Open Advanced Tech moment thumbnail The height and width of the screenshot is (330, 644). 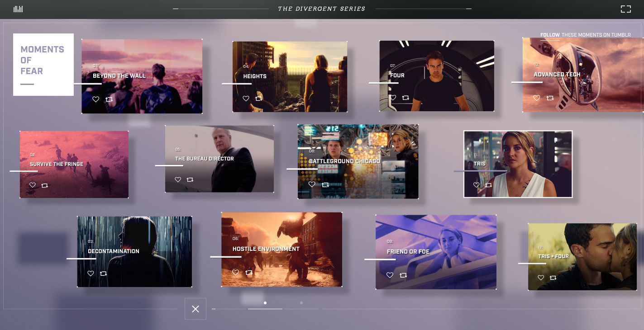click(583, 75)
